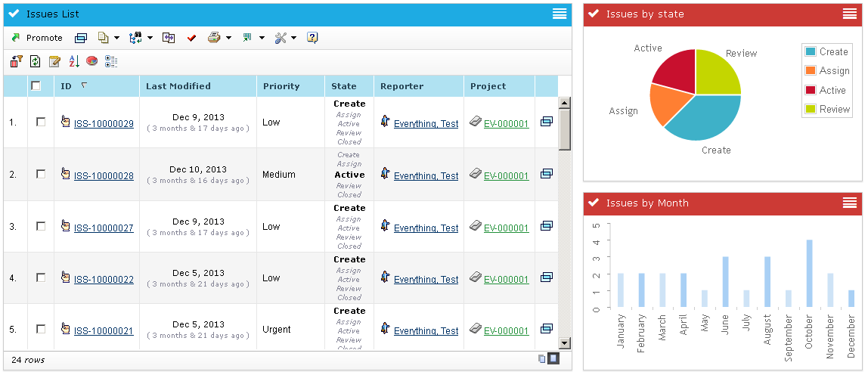The image size is (868, 375).
Task: Click the refresh page icon
Action: (x=35, y=61)
